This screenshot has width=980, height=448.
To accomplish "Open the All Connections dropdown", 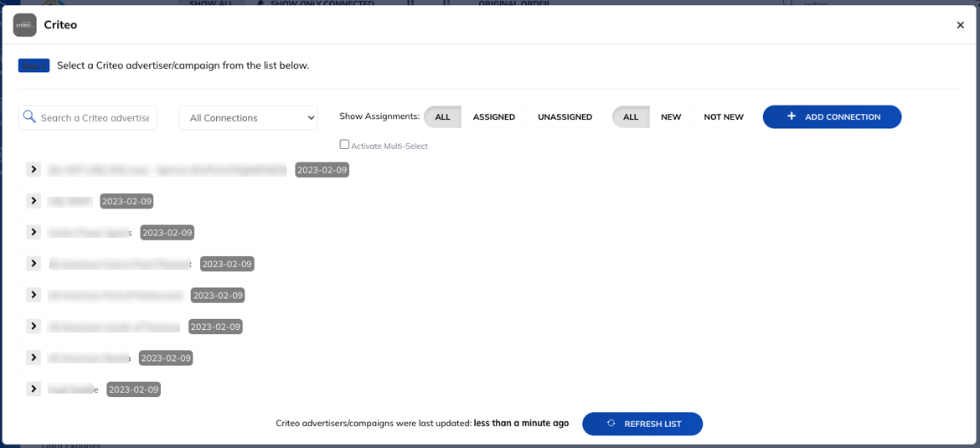I will pyautogui.click(x=248, y=117).
